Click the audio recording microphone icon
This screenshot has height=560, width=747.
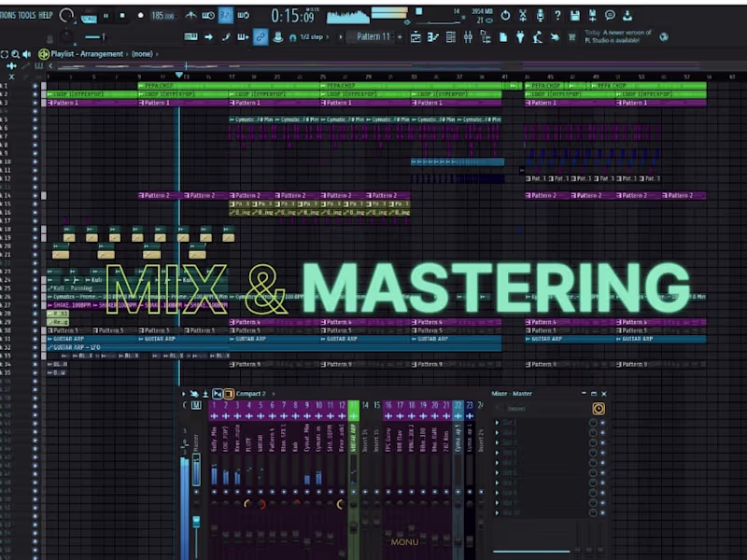540,14
